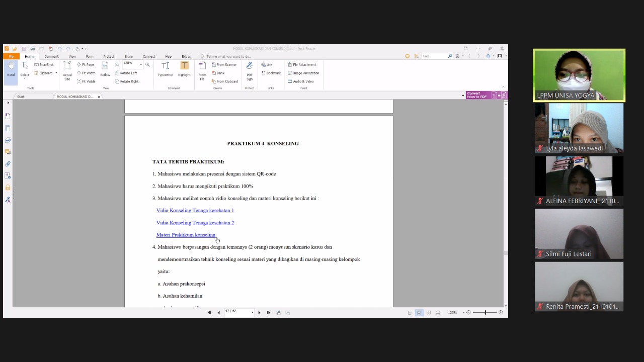Open the File menu
The height and width of the screenshot is (362, 644).
point(11,56)
